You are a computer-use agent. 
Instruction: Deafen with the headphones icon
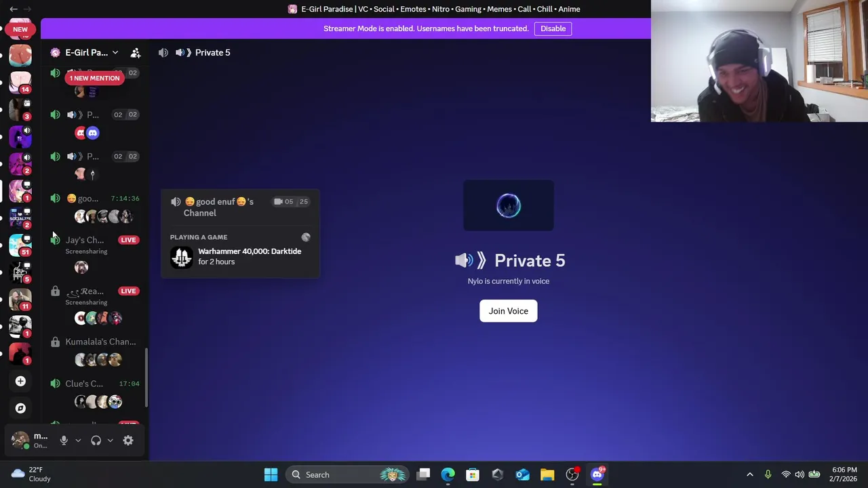96,441
